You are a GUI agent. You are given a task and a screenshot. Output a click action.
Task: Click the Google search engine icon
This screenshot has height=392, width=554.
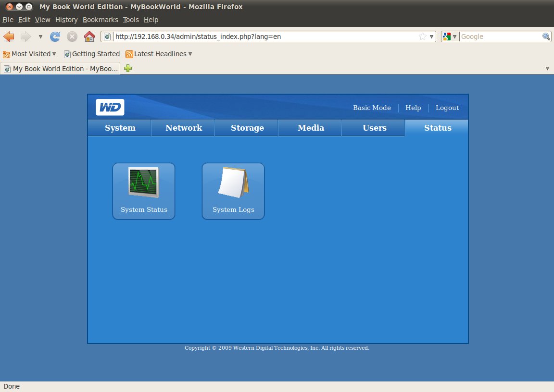(447, 37)
